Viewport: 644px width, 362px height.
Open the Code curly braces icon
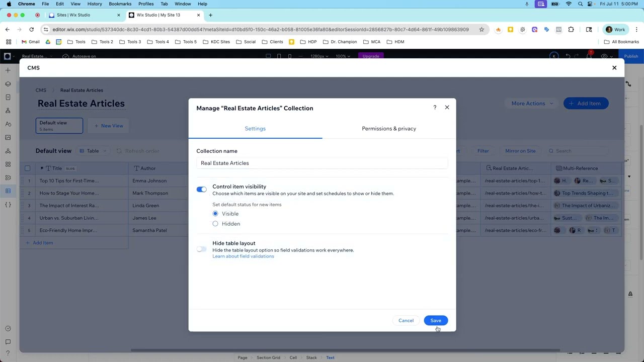[x=8, y=205]
